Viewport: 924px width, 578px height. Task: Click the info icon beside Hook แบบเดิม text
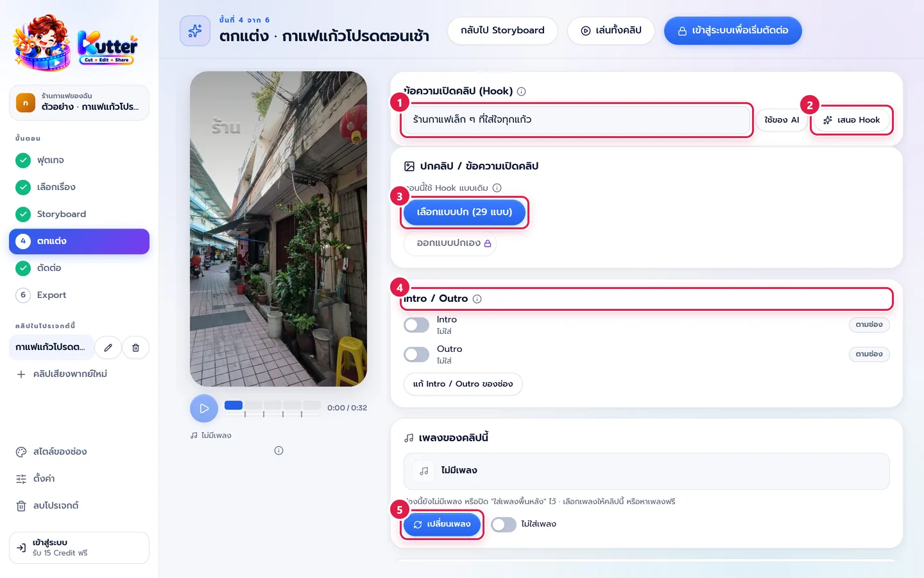click(x=497, y=188)
